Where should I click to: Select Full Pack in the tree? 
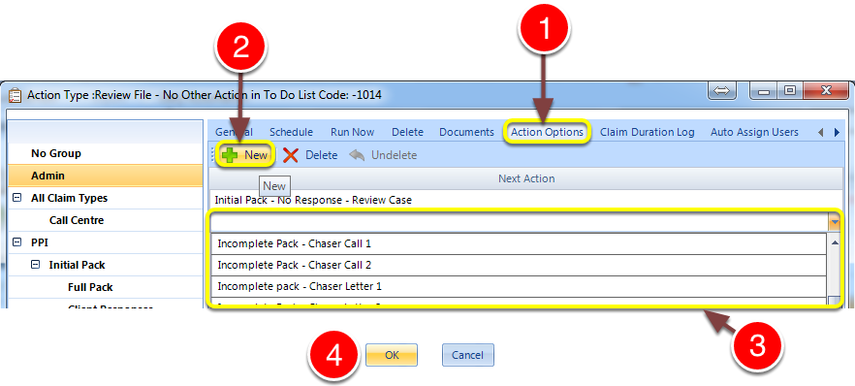[x=90, y=287]
